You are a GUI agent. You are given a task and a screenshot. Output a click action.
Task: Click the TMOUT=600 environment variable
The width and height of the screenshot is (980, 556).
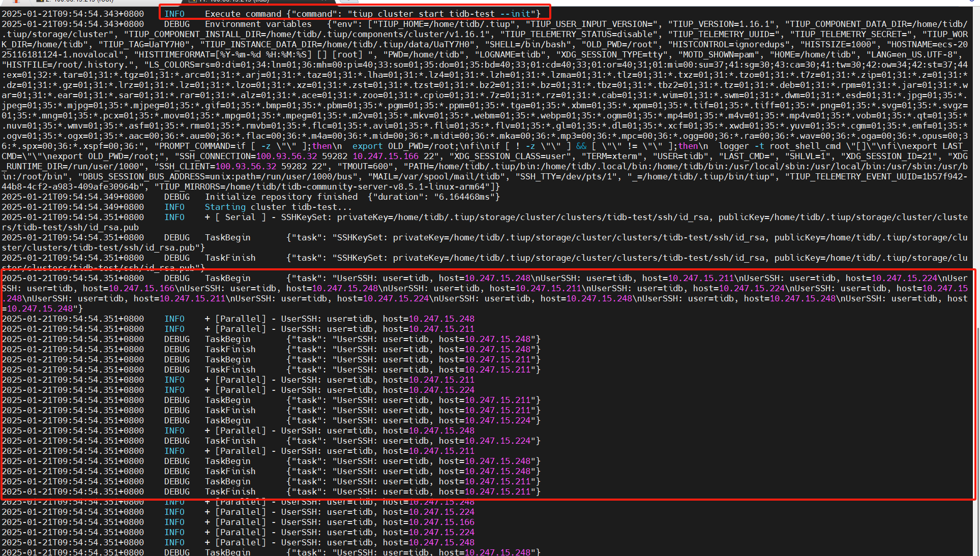click(365, 166)
